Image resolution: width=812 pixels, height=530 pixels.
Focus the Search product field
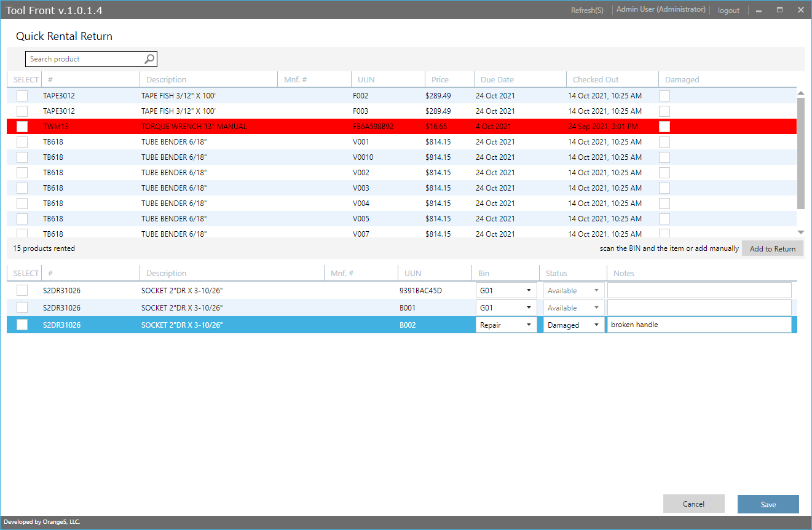[85, 59]
